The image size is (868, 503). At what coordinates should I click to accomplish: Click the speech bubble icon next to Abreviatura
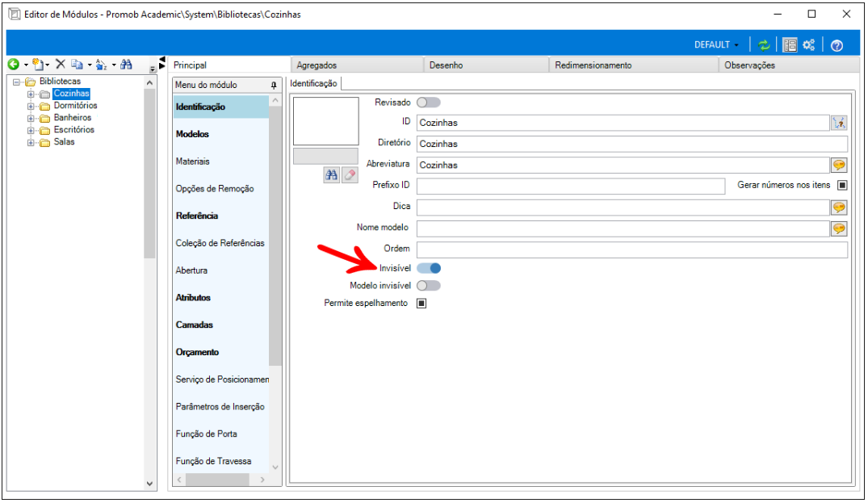tap(839, 165)
